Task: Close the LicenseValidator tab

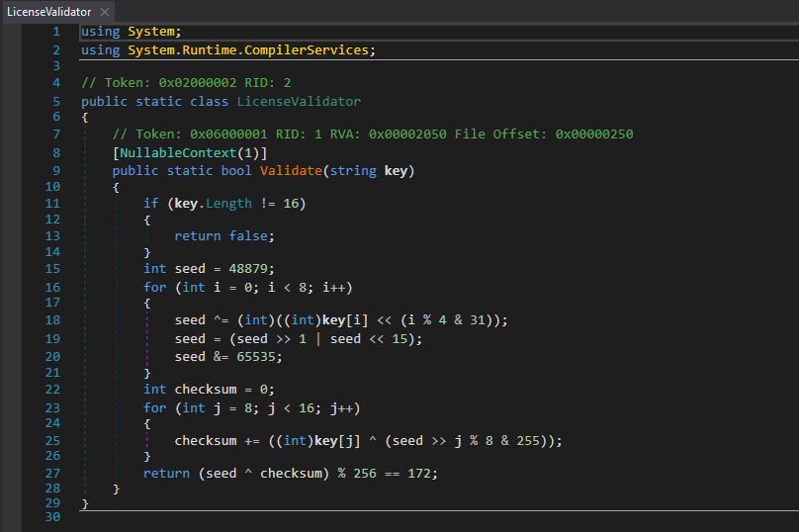Action: [105, 12]
